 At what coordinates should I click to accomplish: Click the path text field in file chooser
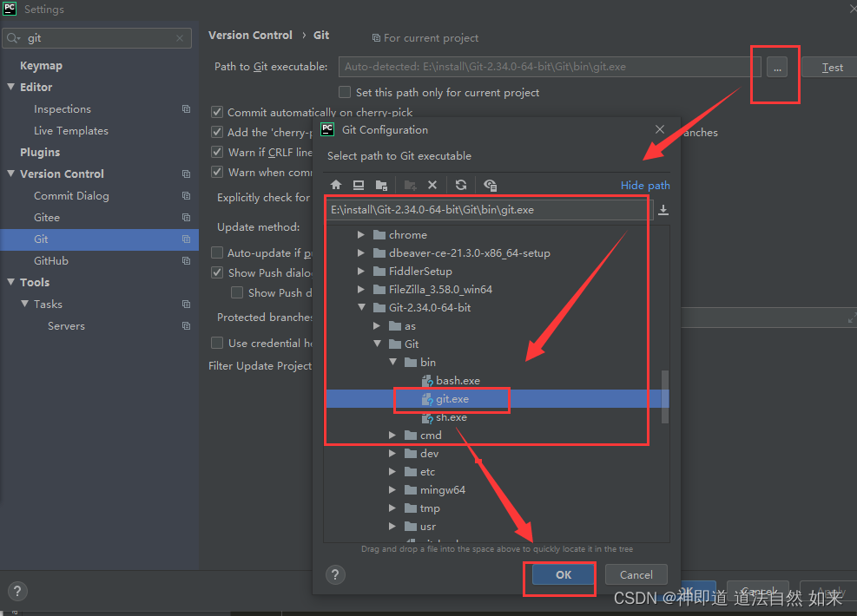(490, 210)
